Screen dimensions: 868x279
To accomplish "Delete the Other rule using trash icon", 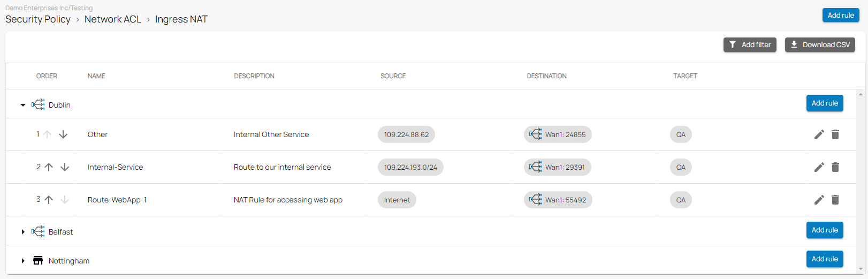I will [x=835, y=134].
